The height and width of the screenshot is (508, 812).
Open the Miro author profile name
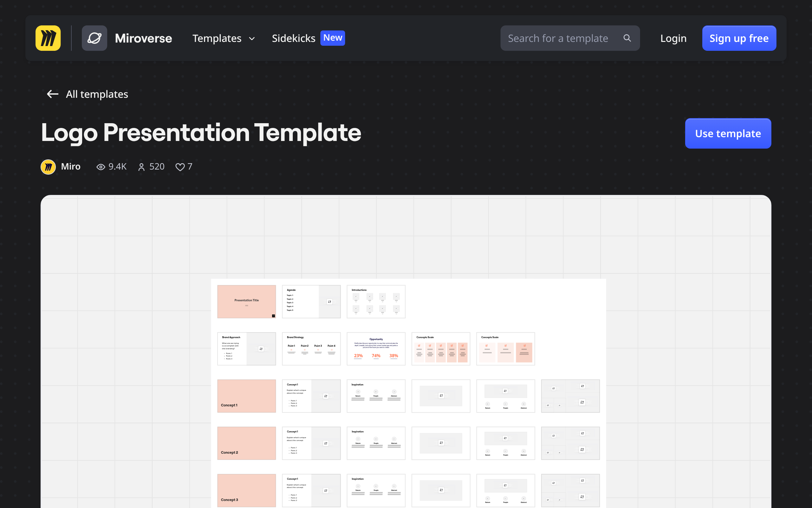70,167
